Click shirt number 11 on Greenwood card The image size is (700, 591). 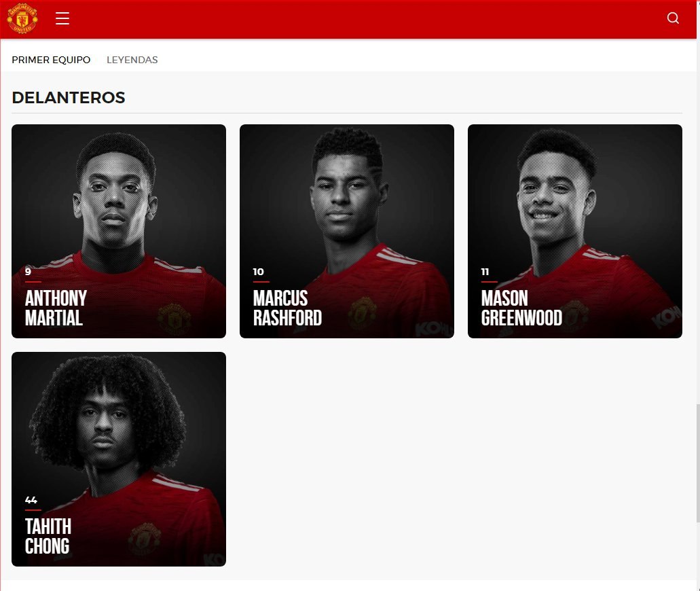coord(485,272)
